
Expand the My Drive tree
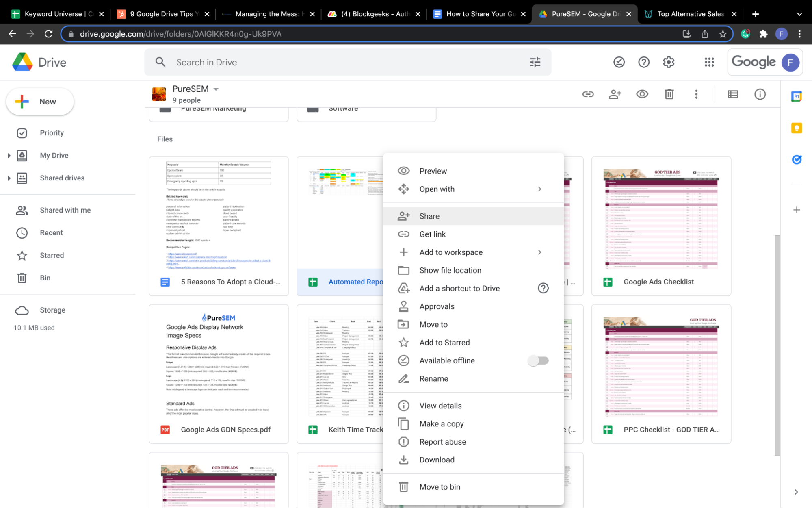point(9,155)
